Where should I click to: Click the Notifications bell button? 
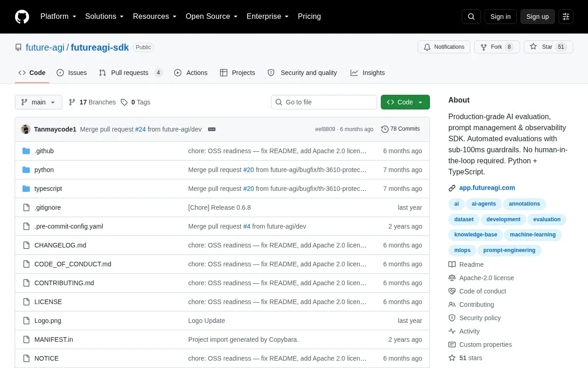444,47
